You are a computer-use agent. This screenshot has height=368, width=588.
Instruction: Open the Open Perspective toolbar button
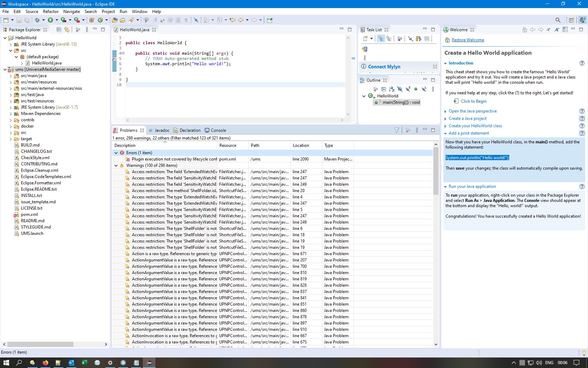[x=571, y=20]
